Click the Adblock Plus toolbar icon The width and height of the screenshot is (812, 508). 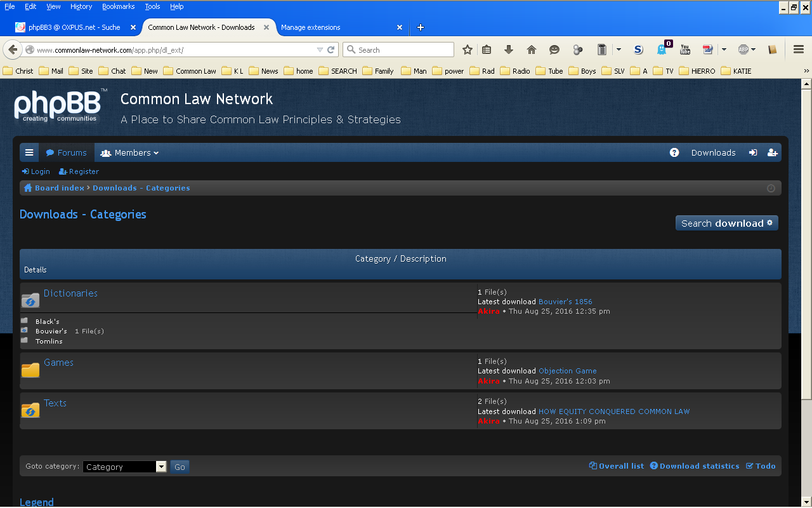tap(743, 50)
